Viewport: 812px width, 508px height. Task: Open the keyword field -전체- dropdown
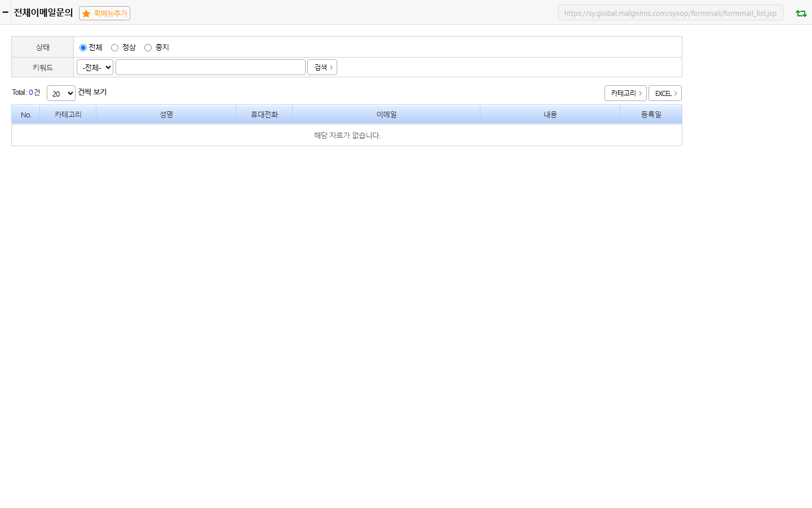[95, 67]
